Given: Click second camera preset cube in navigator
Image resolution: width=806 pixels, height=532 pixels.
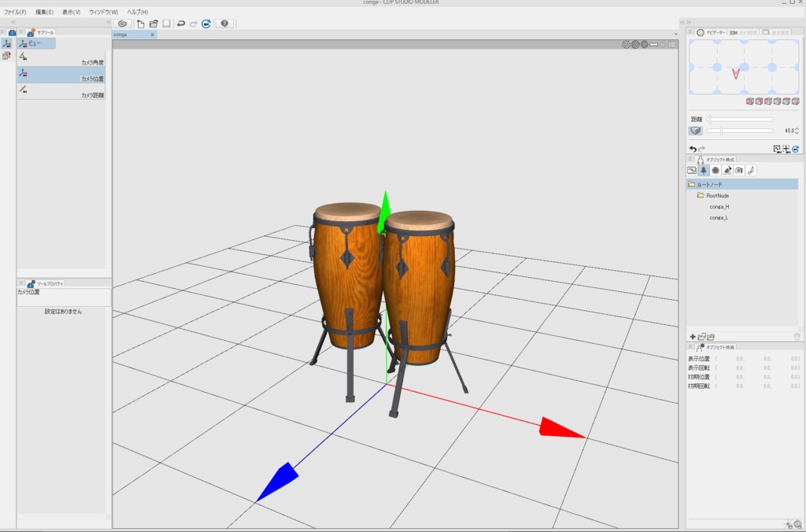Looking at the screenshot, I should [x=759, y=102].
